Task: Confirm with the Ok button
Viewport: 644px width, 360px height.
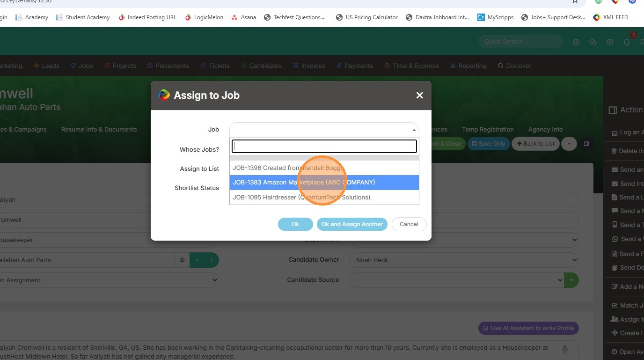Action: (295, 224)
